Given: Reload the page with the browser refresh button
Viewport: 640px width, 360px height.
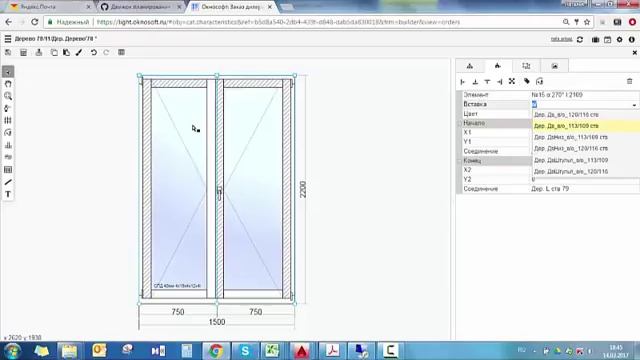Looking at the screenshot, I should [x=34, y=22].
